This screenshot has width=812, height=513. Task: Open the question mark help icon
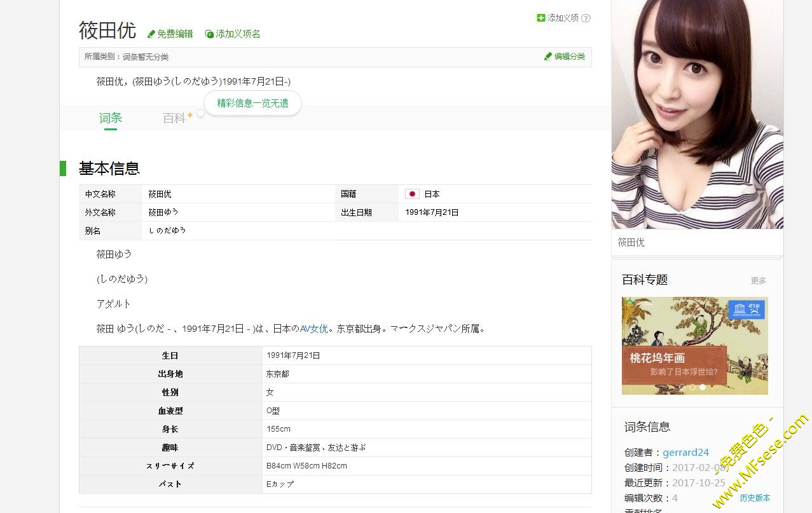[x=586, y=18]
